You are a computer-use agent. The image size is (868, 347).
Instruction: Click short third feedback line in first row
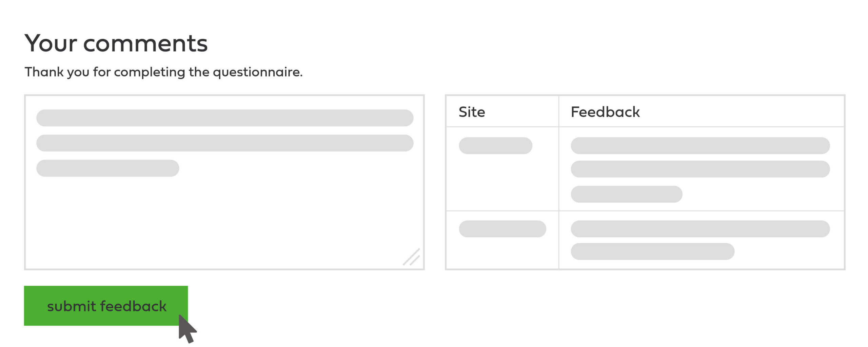626,194
